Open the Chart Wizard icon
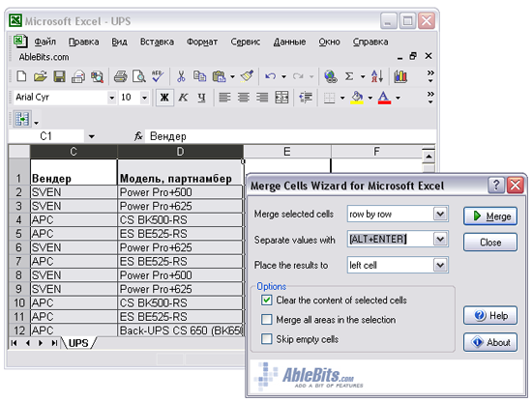 (x=400, y=76)
